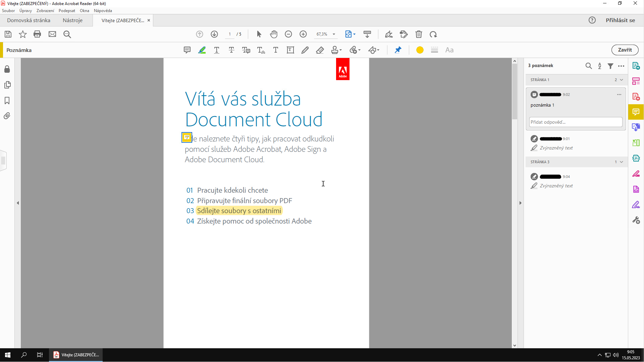Image resolution: width=644 pixels, height=362 pixels.
Task: Select the strikethrough text tool
Action: coord(231,50)
